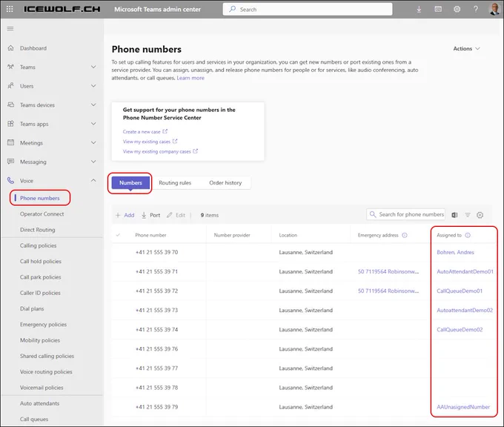The image size is (504, 427).
Task: Expand the Meetings section chevron
Action: point(93,142)
